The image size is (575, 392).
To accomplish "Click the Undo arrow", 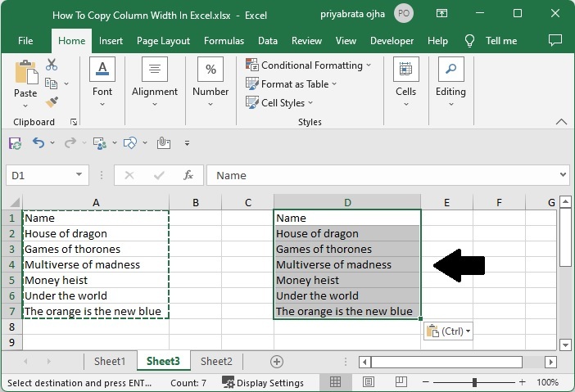I will coord(38,143).
